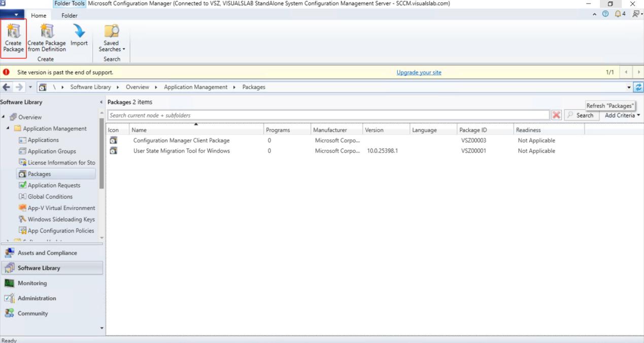Open the Administration workspace
The height and width of the screenshot is (343, 644).
[37, 298]
